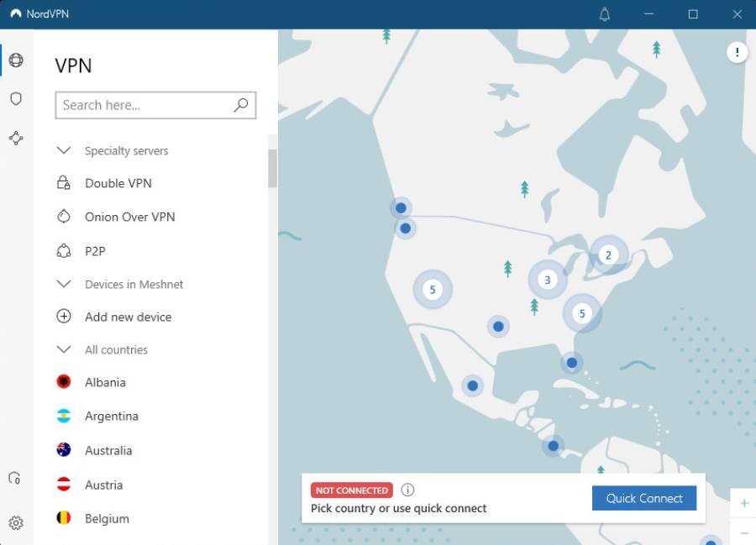Open the VPN globe tab in the sidebar
The height and width of the screenshot is (545, 756).
(x=16, y=60)
